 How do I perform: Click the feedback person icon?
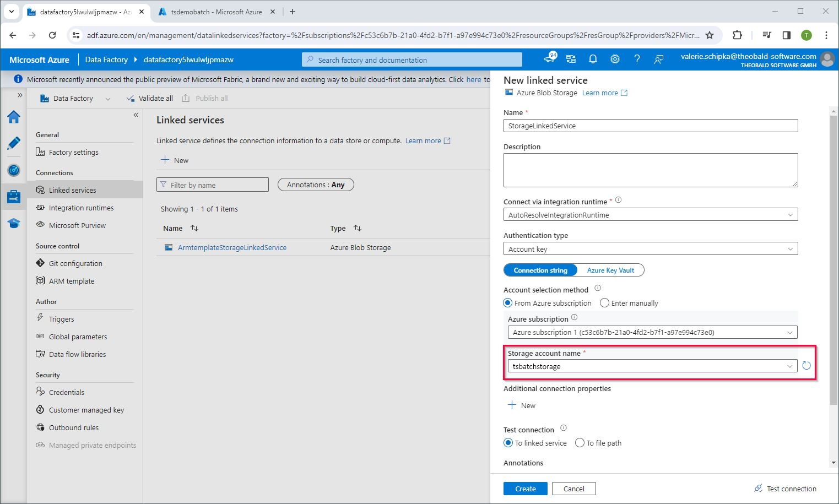[659, 59]
